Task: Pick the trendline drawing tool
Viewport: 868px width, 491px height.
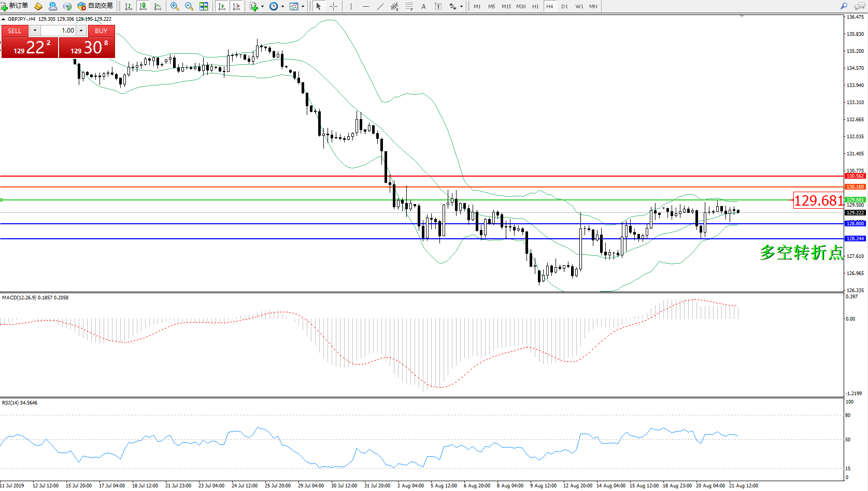Action: (380, 6)
